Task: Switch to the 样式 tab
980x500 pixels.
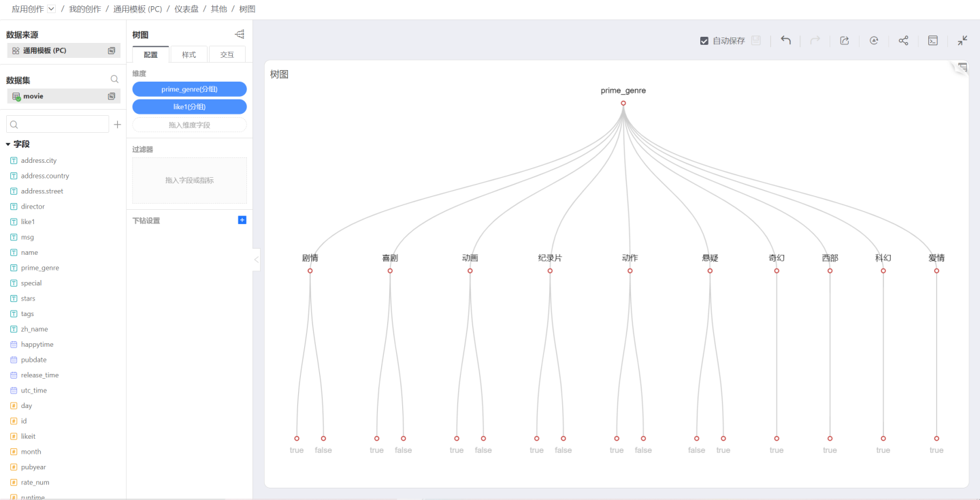Action: coord(189,54)
